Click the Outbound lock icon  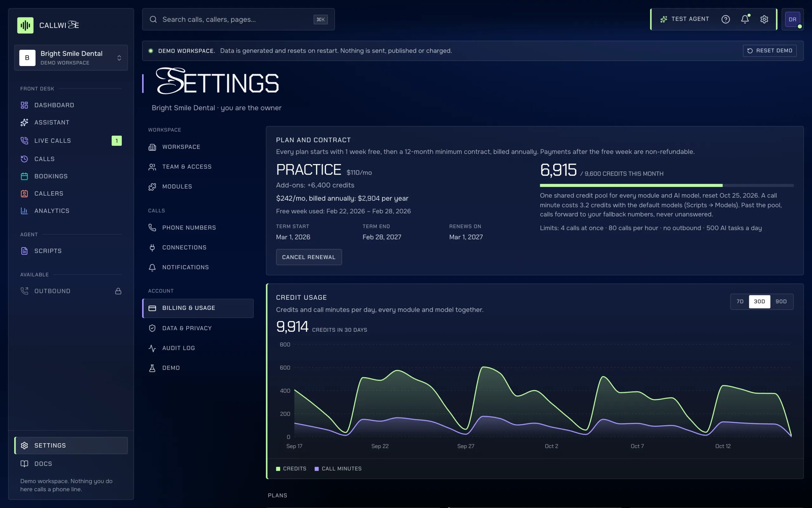tap(118, 291)
